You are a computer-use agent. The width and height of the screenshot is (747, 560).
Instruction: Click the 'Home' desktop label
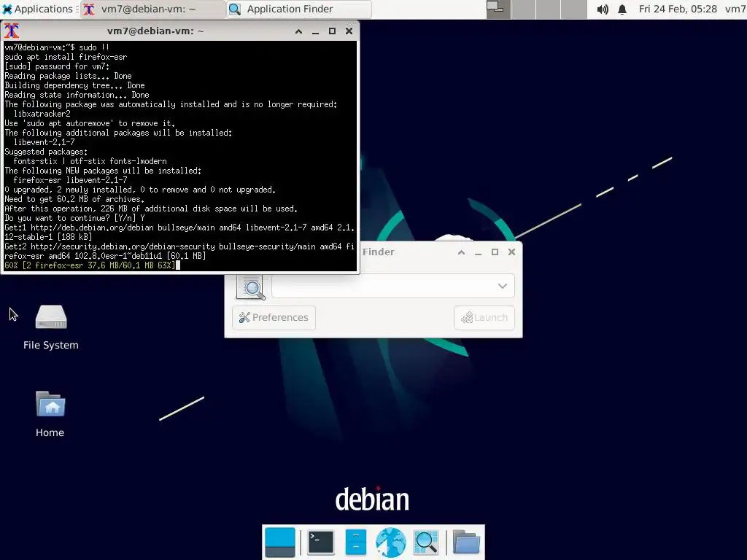50,433
